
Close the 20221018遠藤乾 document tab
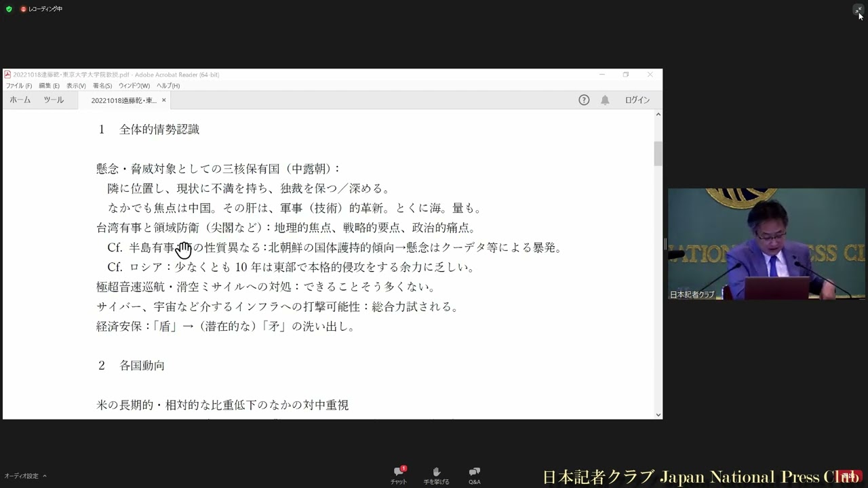point(163,100)
